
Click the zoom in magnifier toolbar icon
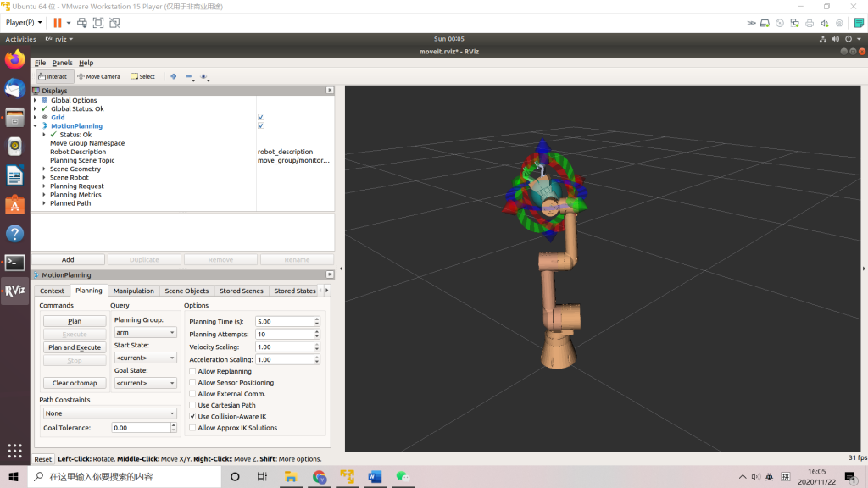(173, 76)
